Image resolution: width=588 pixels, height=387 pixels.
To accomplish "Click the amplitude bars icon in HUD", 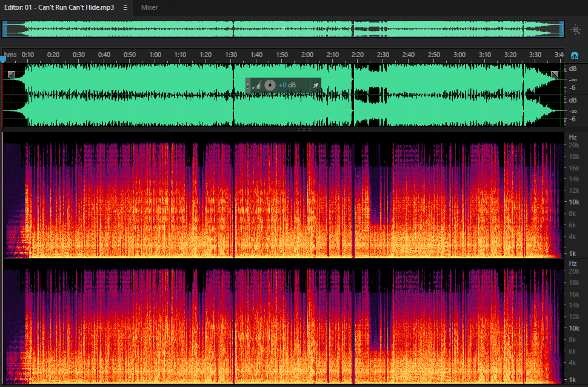I will click(x=256, y=85).
